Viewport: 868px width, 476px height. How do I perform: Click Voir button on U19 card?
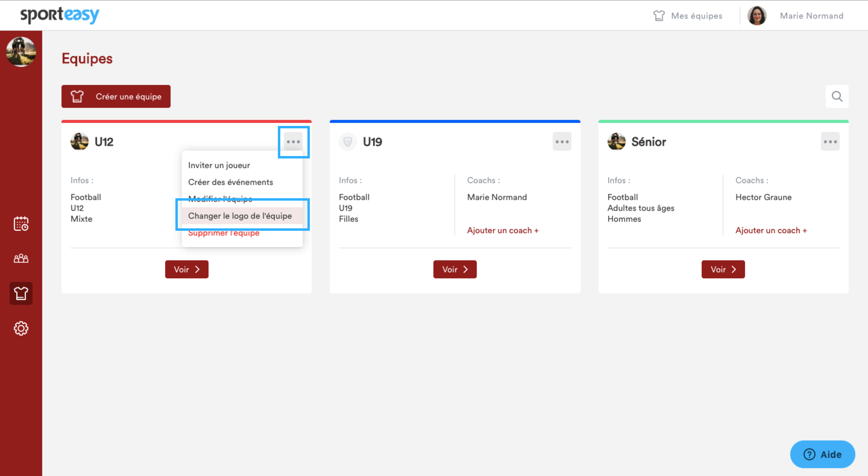(454, 269)
